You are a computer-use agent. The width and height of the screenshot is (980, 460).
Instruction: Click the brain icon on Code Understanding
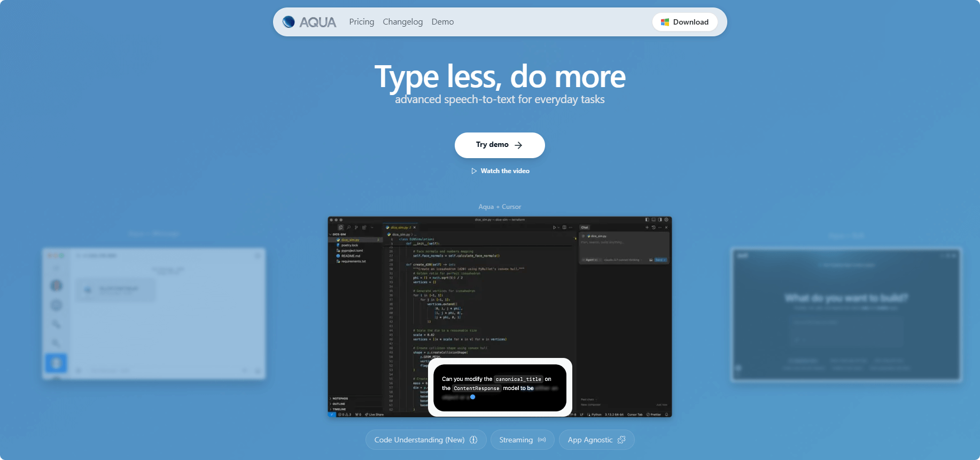pos(473,440)
